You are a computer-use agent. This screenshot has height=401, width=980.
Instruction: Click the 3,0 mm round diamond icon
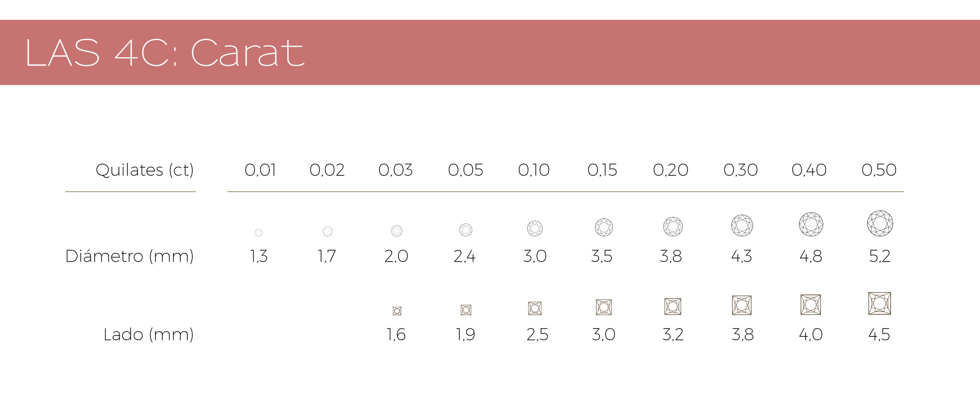tap(535, 228)
